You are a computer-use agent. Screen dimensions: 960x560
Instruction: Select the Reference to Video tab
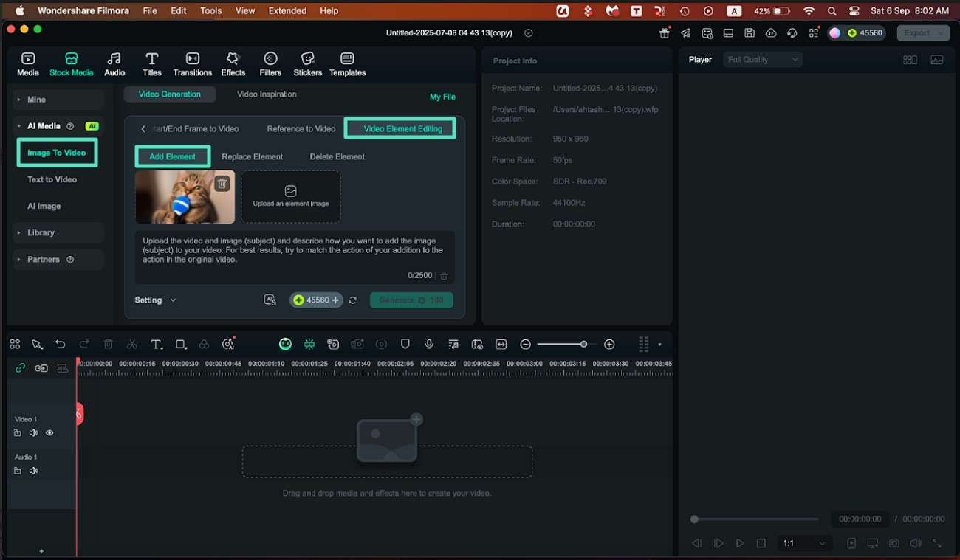click(x=301, y=128)
